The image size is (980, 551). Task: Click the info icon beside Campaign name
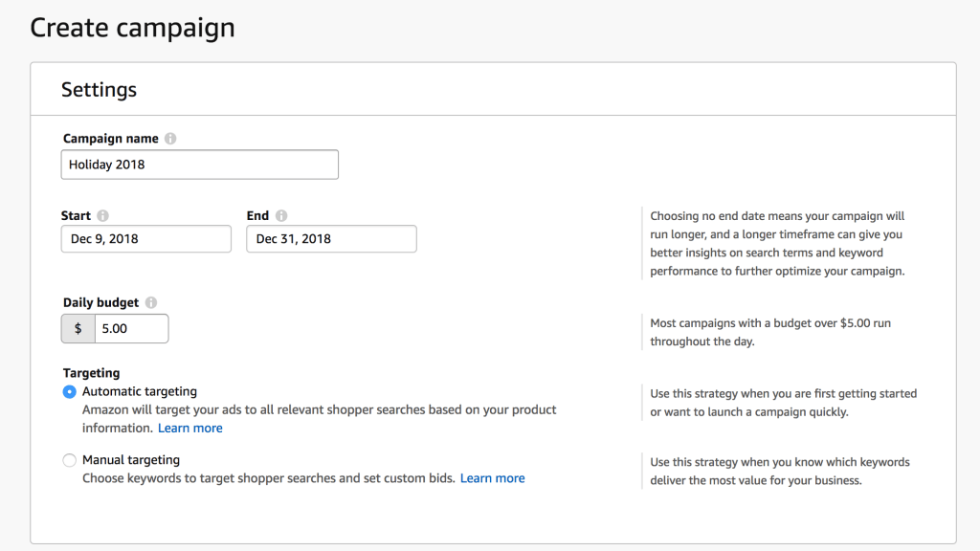click(x=170, y=139)
